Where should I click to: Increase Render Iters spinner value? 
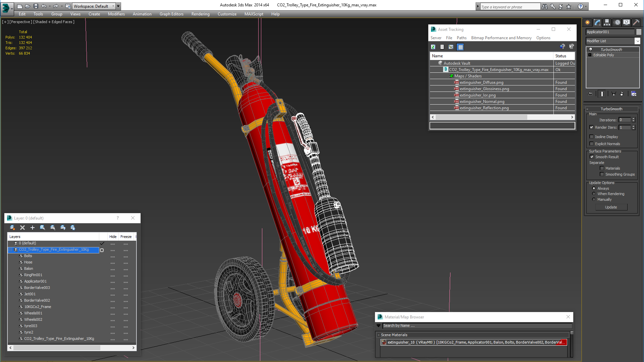[634, 126]
